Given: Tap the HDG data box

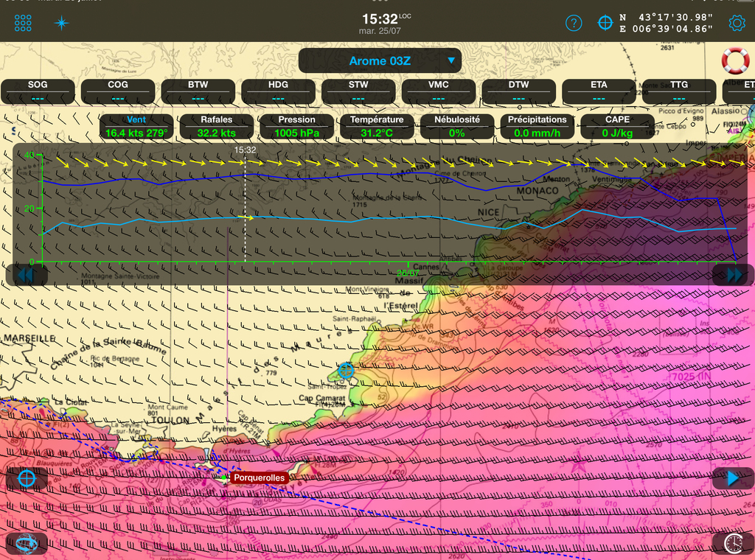Looking at the screenshot, I should pyautogui.click(x=278, y=91).
